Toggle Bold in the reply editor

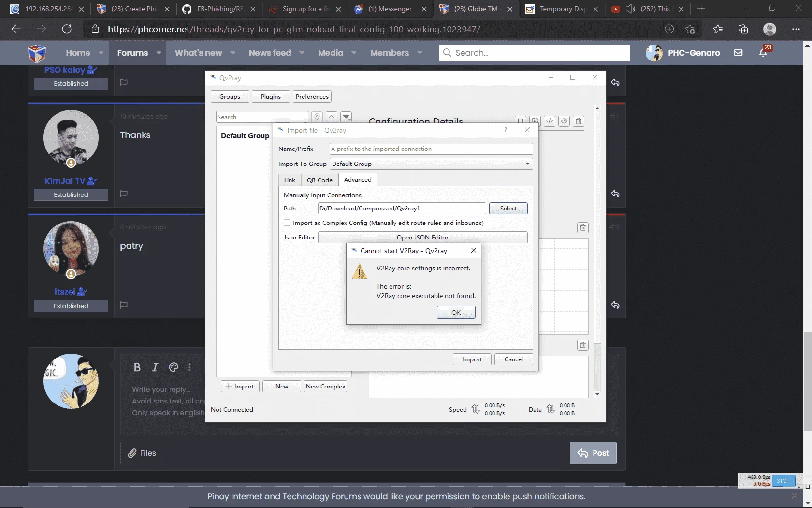click(x=137, y=367)
